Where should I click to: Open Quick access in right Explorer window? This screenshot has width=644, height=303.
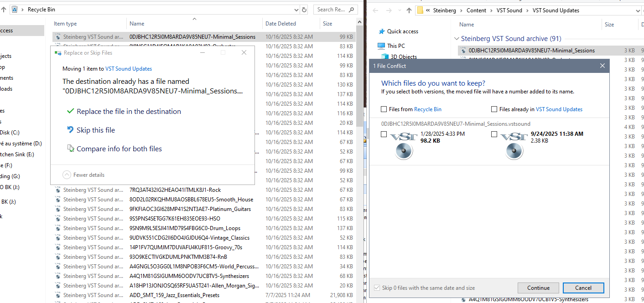(402, 31)
